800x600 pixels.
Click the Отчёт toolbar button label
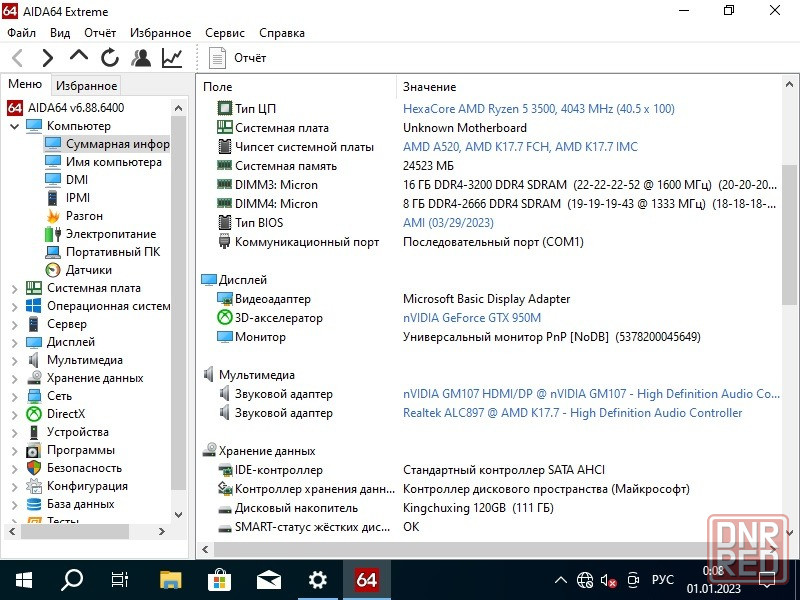click(x=250, y=58)
